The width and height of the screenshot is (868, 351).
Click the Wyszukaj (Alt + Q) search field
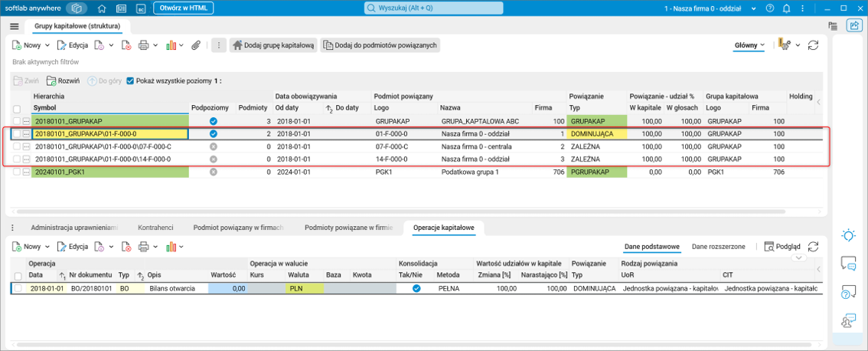[433, 8]
